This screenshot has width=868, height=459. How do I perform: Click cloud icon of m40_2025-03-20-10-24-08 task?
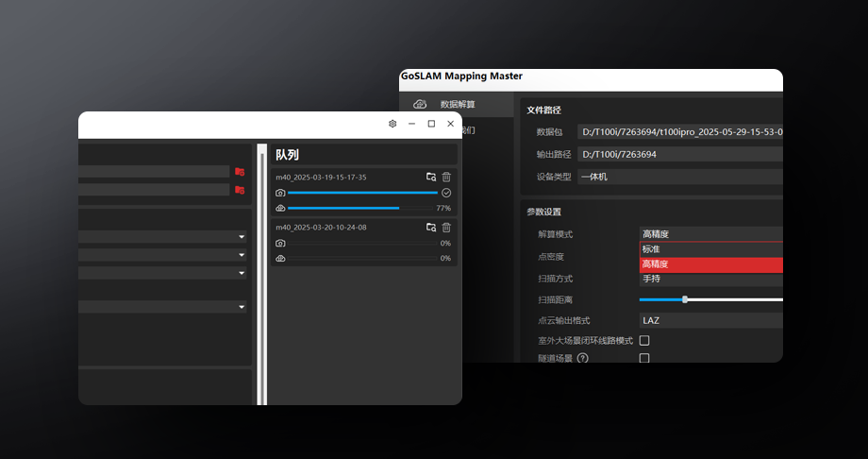coord(280,259)
